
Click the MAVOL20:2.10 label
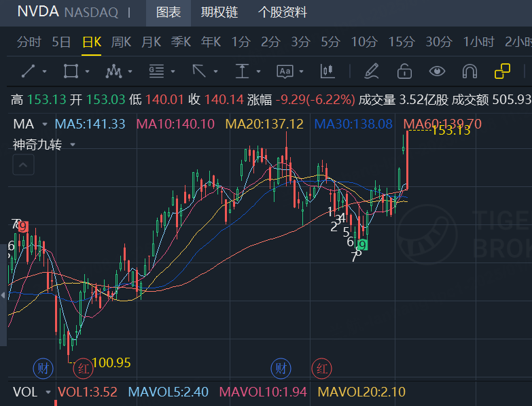click(361, 392)
